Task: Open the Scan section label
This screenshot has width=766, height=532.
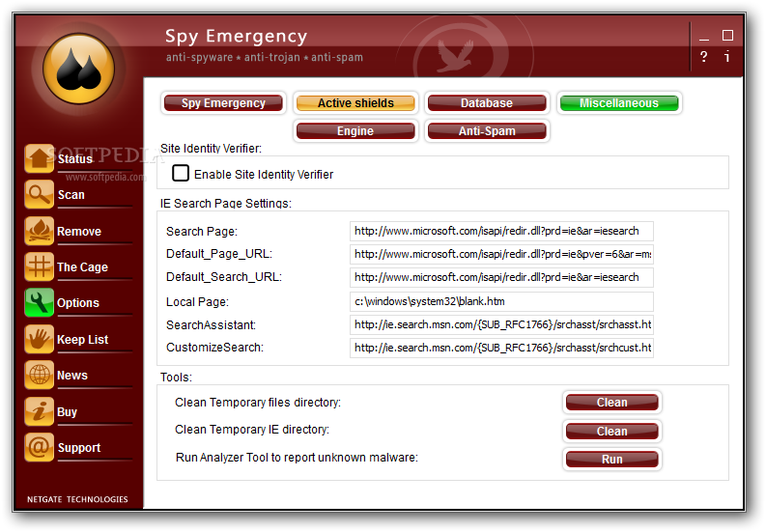Action: click(71, 195)
